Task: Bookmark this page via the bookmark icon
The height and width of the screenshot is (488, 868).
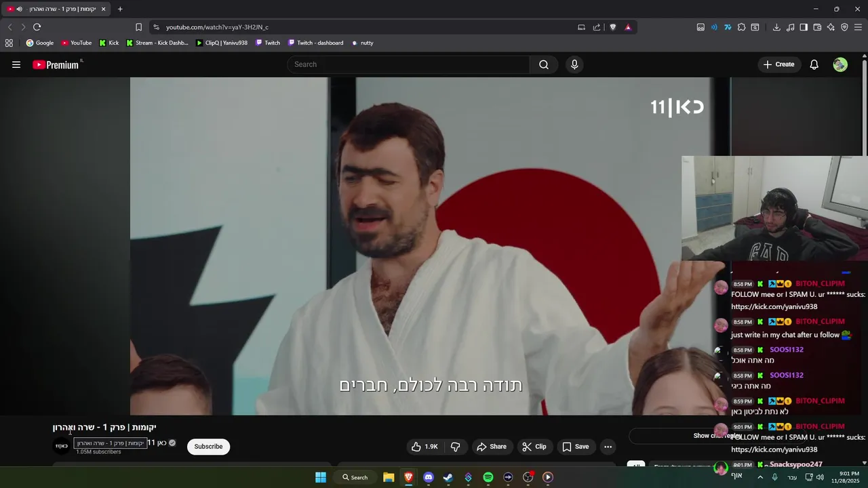Action: pyautogui.click(x=138, y=27)
